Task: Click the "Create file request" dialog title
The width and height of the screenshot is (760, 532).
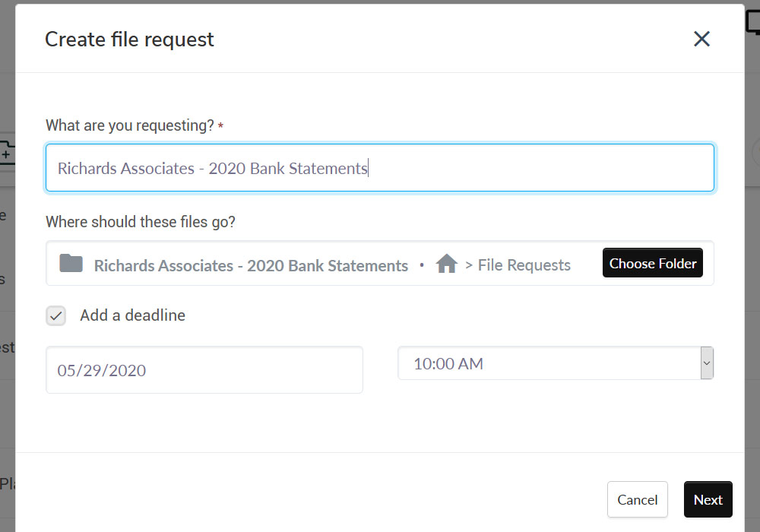Action: pos(129,40)
